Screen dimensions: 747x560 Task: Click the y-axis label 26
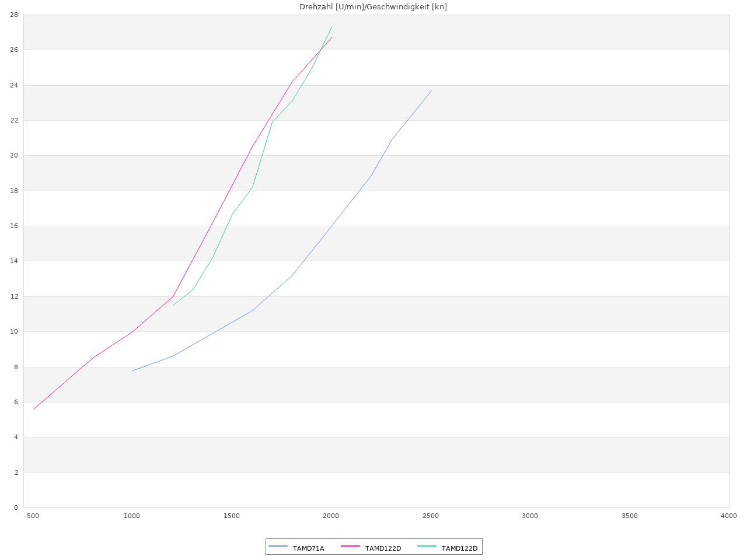tap(14, 50)
